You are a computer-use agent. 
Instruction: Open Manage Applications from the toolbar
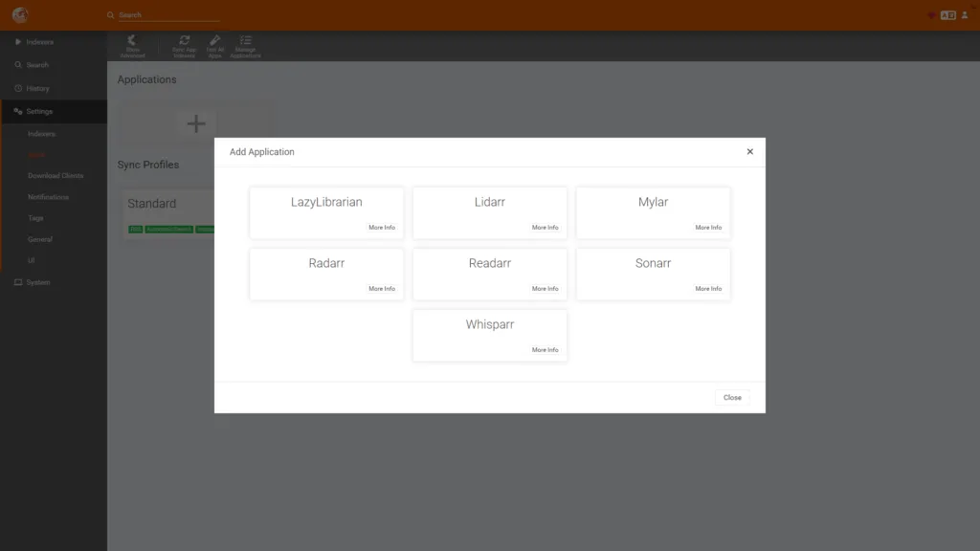coord(245,46)
